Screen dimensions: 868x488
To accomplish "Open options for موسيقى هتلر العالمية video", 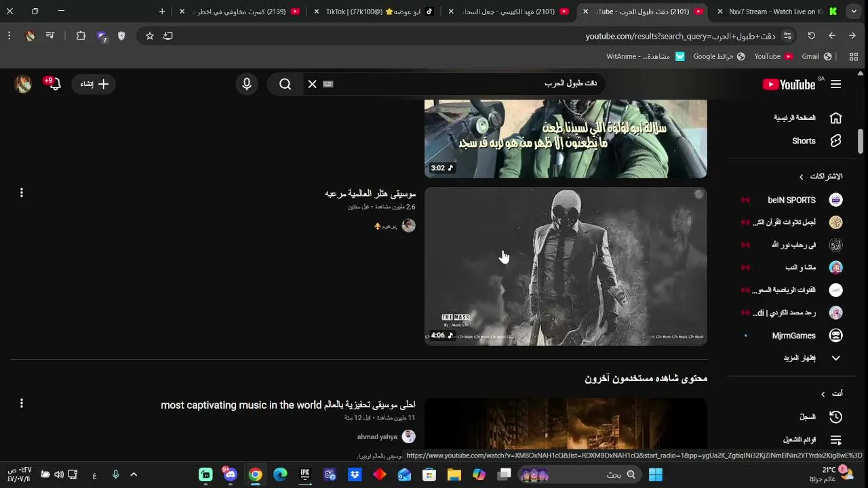I will click(x=22, y=193).
